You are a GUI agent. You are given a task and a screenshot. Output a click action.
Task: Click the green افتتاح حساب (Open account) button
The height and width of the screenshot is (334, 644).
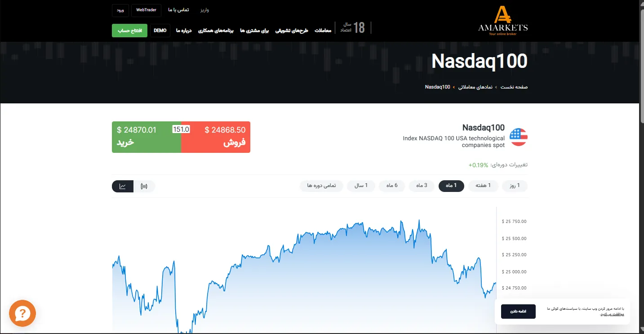(x=129, y=31)
